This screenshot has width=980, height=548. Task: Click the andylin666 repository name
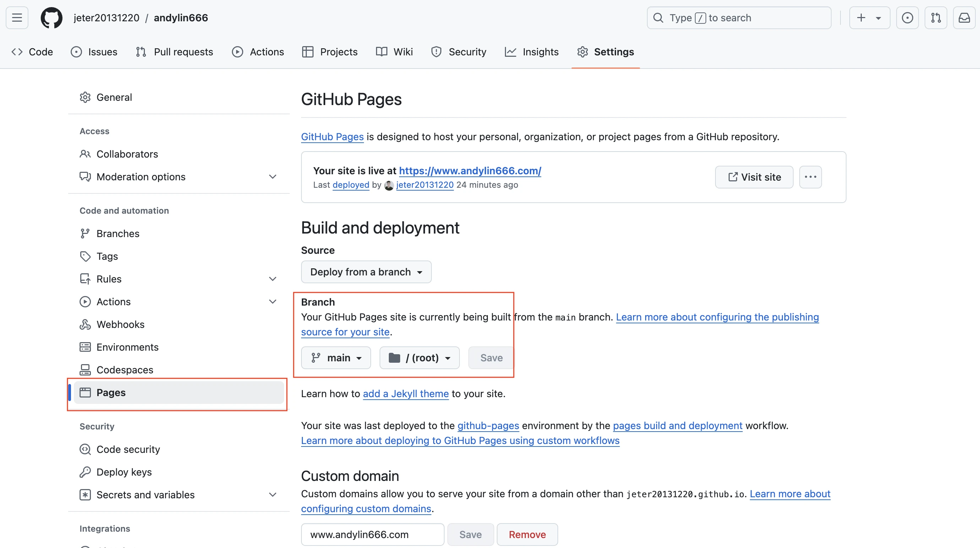coord(181,18)
